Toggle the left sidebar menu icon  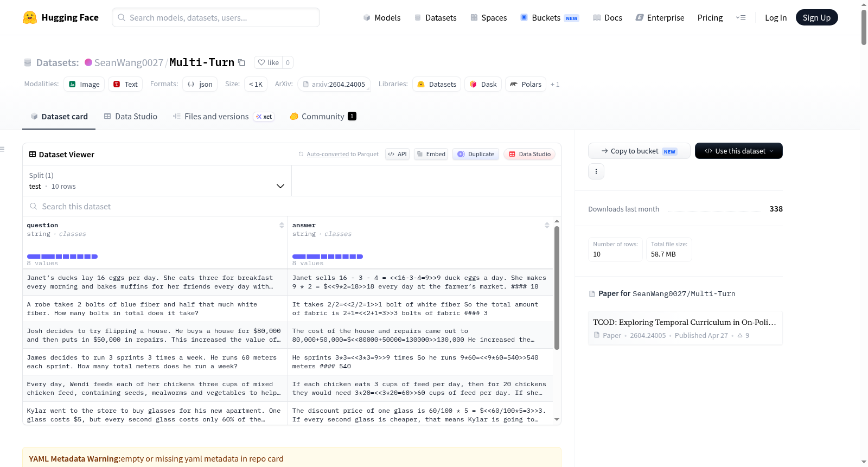2,149
